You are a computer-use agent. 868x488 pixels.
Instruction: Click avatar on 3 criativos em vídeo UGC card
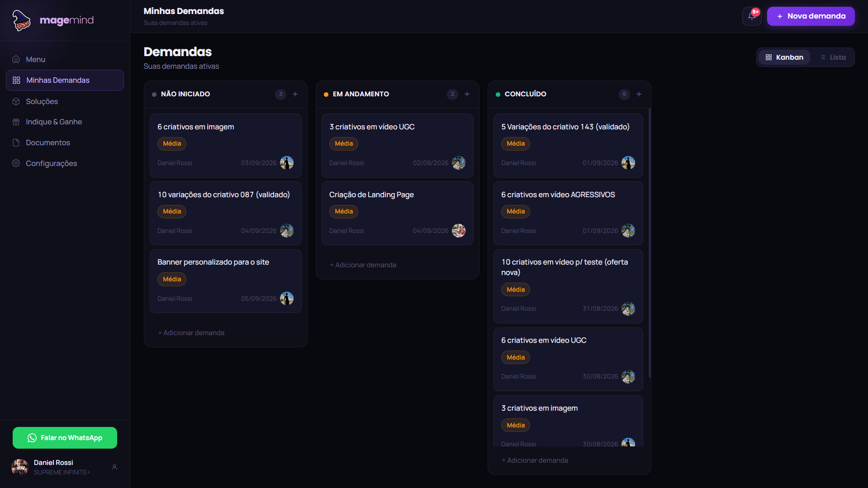(x=459, y=163)
